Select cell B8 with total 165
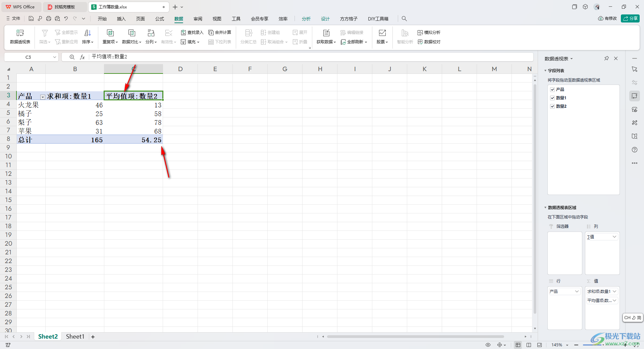Viewport: 644px width, 349px height. coord(75,140)
